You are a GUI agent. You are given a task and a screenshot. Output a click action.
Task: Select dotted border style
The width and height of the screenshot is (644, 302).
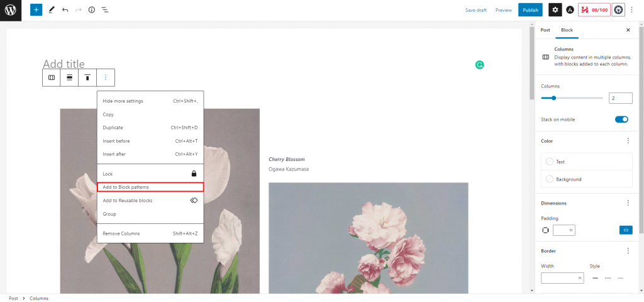pos(621,278)
